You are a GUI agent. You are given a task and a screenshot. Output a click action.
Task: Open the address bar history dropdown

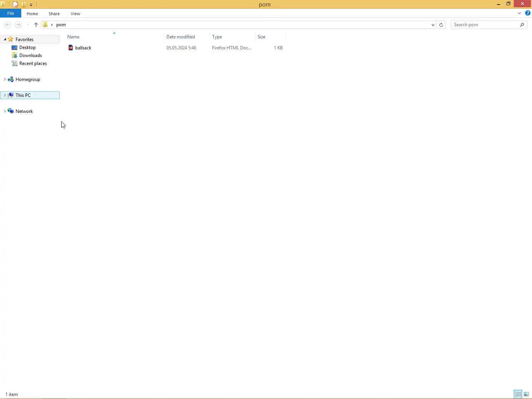coord(433,25)
